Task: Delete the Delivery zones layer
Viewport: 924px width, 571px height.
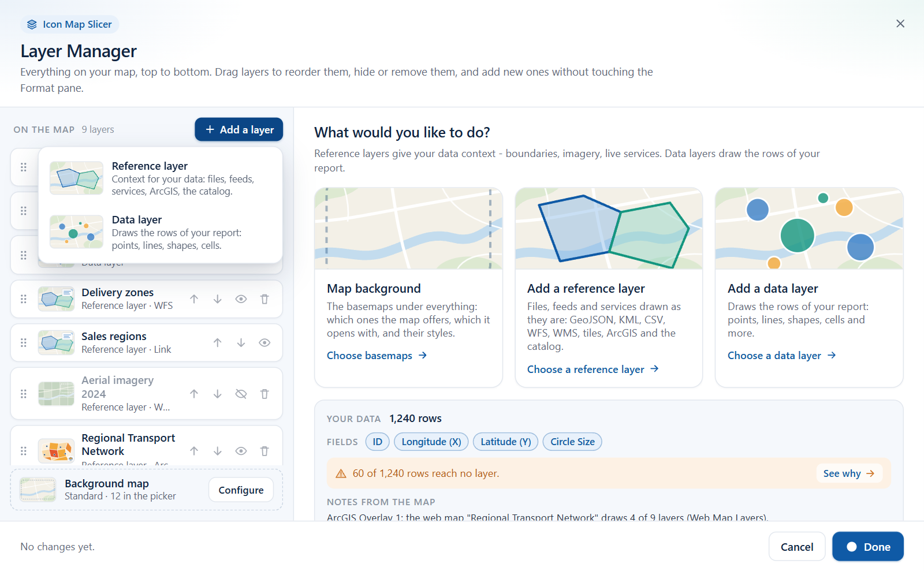Action: (264, 299)
